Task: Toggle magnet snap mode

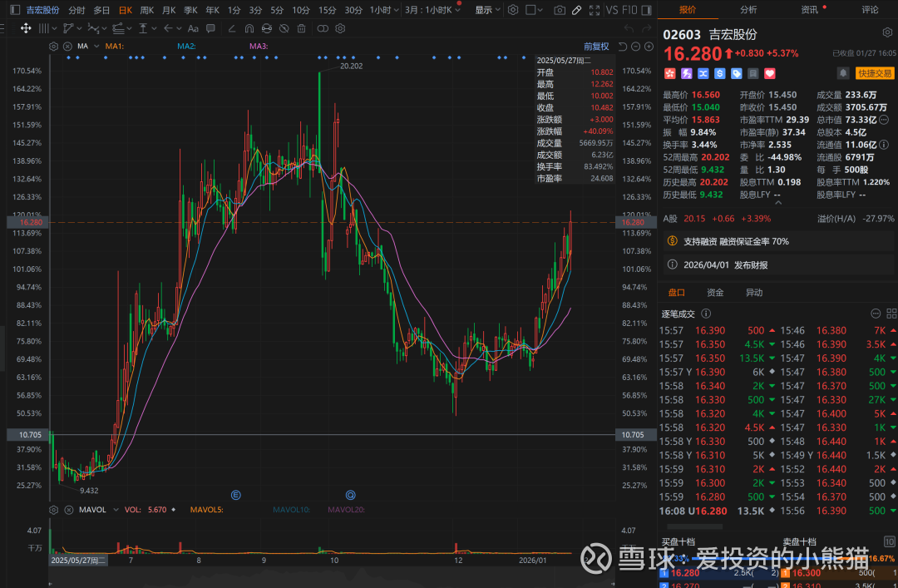Action: (249, 28)
